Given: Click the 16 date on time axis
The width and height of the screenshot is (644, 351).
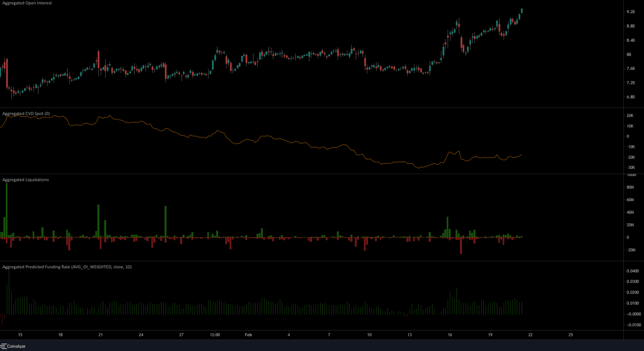Looking at the screenshot, I should [450, 335].
